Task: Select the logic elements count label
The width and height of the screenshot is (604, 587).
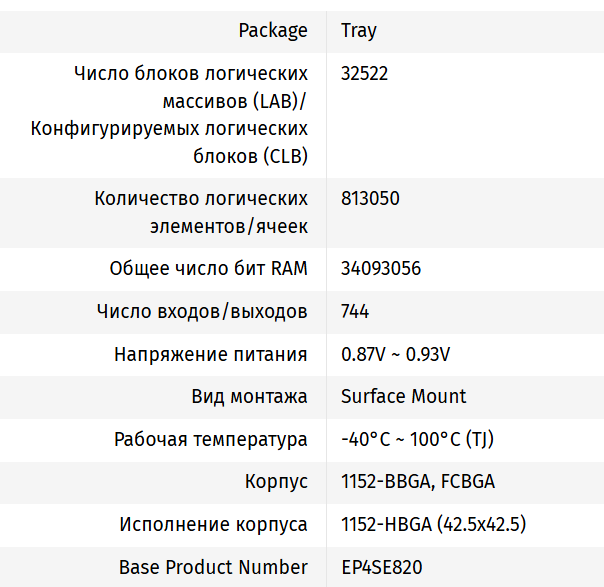Action: click(201, 212)
